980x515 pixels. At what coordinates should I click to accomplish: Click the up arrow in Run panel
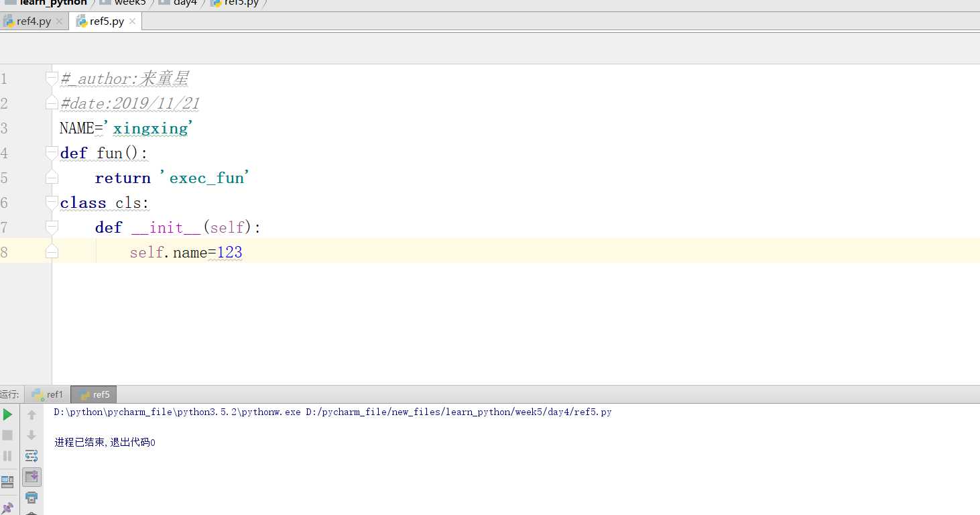[32, 415]
